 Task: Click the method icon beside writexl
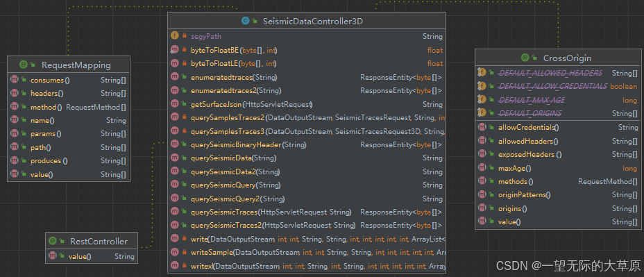point(175,265)
